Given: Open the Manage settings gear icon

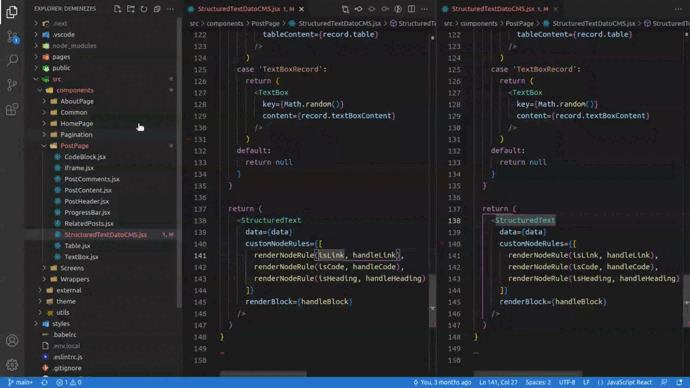Looking at the screenshot, I should 12,364.
